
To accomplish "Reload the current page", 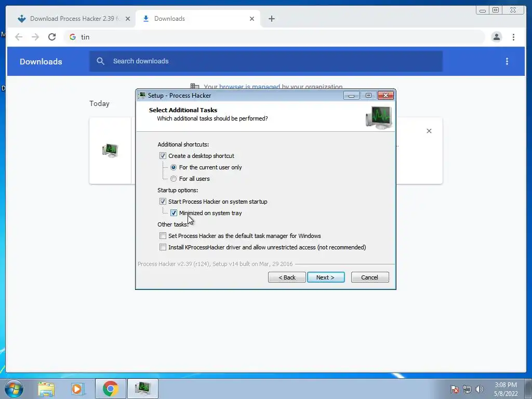I will pyautogui.click(x=52, y=37).
